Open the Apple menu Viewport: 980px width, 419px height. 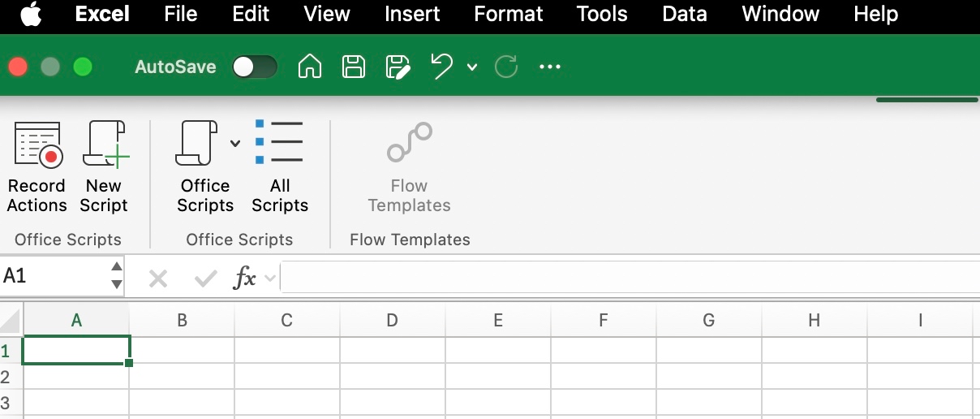pyautogui.click(x=31, y=14)
